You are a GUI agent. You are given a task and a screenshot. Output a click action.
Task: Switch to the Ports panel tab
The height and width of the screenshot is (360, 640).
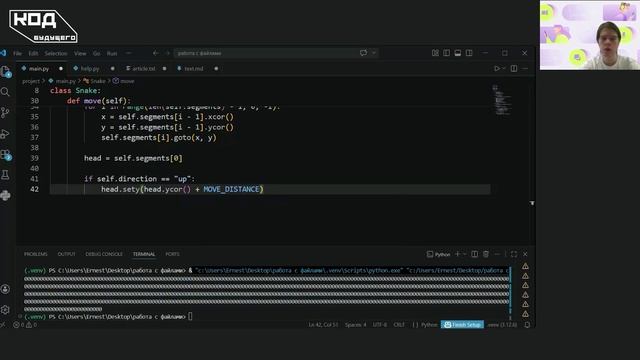pyautogui.click(x=172, y=254)
